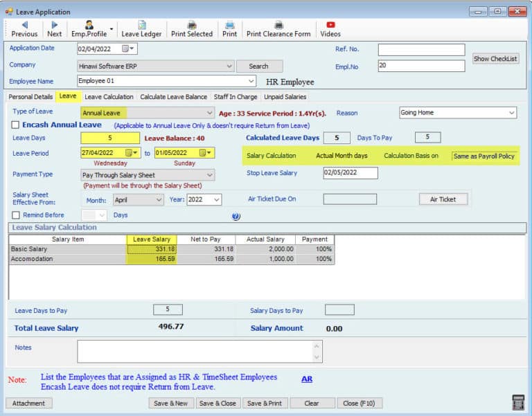Open calculator icon at bottom right

(518, 402)
